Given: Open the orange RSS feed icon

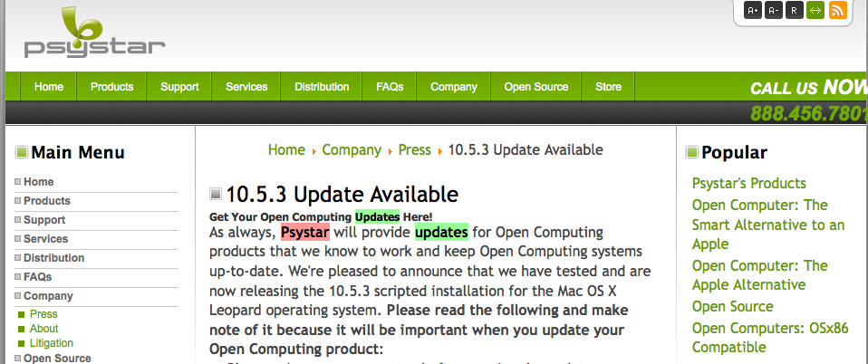Looking at the screenshot, I should [x=838, y=10].
